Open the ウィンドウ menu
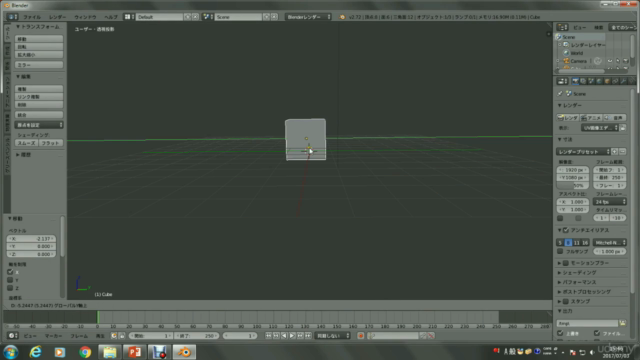The width and height of the screenshot is (640, 360). (85, 17)
